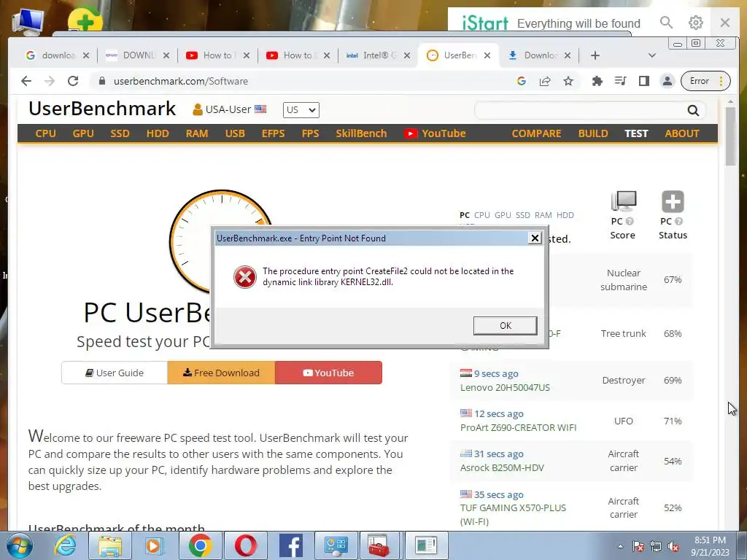Open the Chrome profile avatar
The image size is (747, 560).
tap(667, 81)
